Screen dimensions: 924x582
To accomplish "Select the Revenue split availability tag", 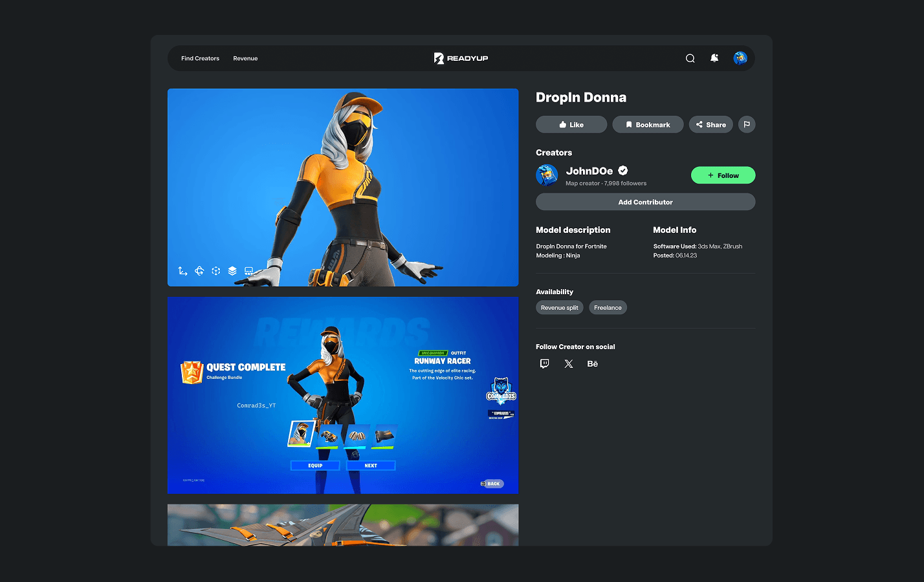I will tap(559, 308).
